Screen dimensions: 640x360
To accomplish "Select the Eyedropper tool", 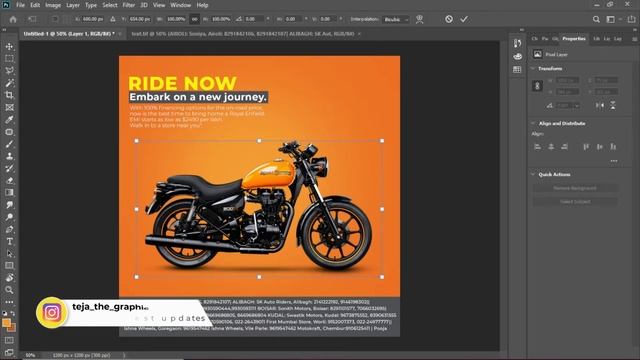I will point(9,120).
